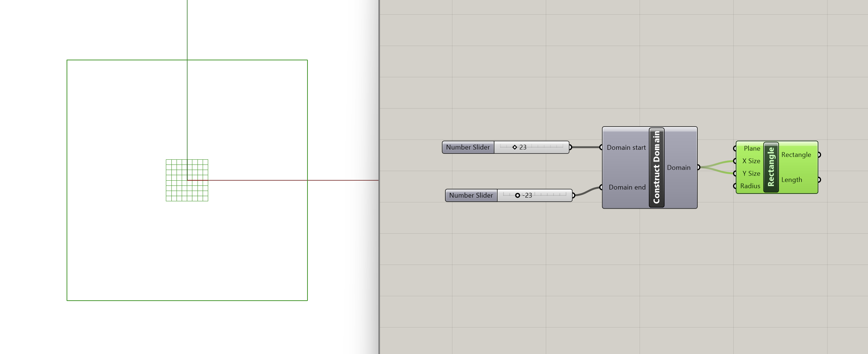Click the output grip of the -23 slider

click(x=573, y=195)
